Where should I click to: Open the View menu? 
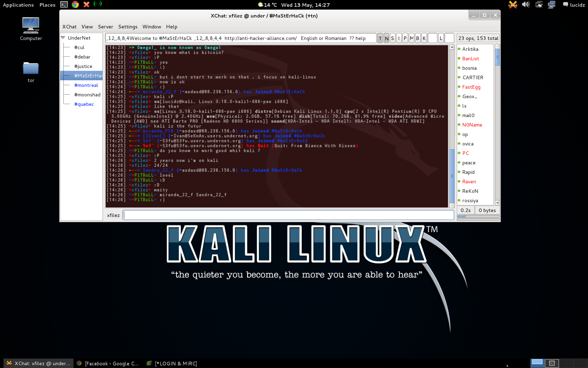87,27
